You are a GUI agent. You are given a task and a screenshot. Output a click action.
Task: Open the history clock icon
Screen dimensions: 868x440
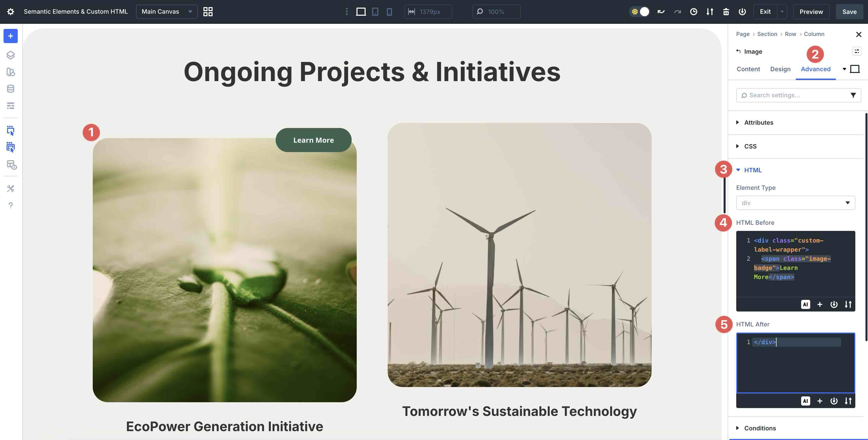pyautogui.click(x=693, y=12)
